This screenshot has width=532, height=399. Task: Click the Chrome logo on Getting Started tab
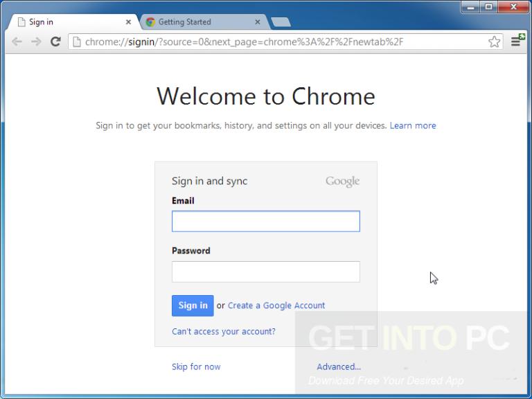click(x=150, y=22)
